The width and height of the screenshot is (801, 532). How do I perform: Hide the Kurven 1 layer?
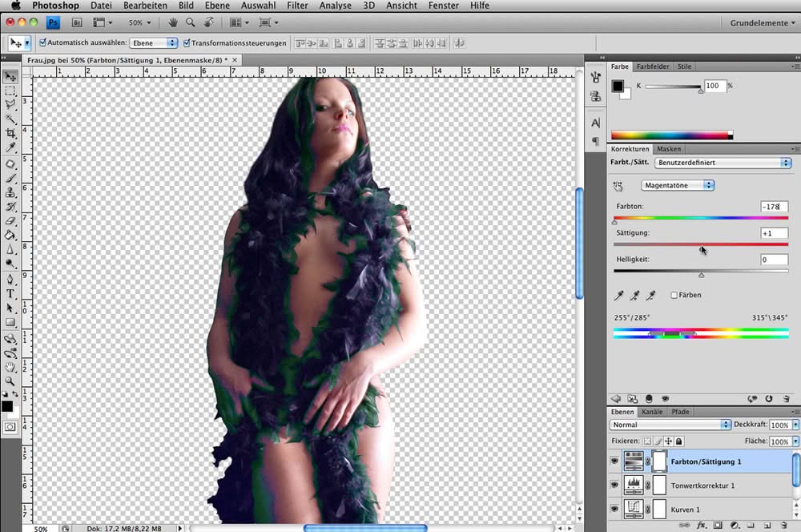tap(614, 509)
